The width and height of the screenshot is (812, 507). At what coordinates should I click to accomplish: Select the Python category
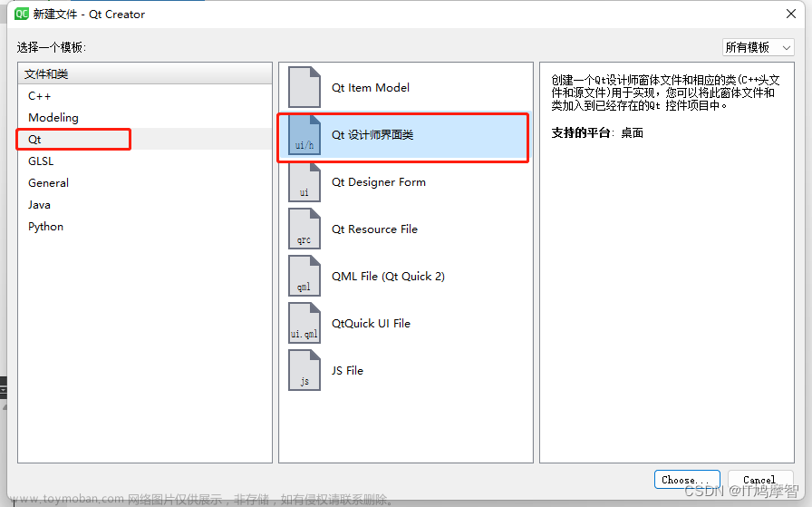[145, 227]
